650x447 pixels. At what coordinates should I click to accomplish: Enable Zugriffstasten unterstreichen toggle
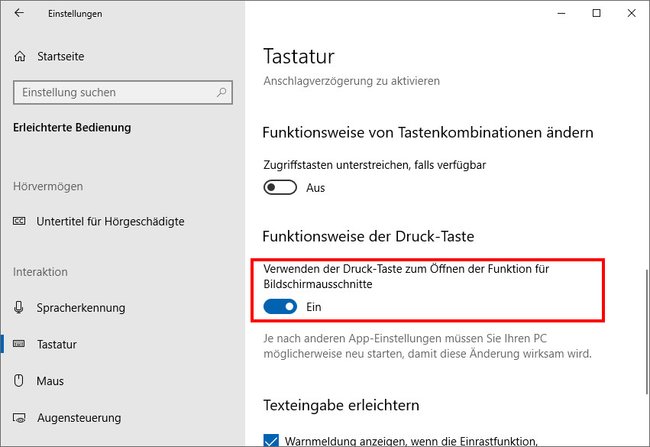tap(280, 187)
